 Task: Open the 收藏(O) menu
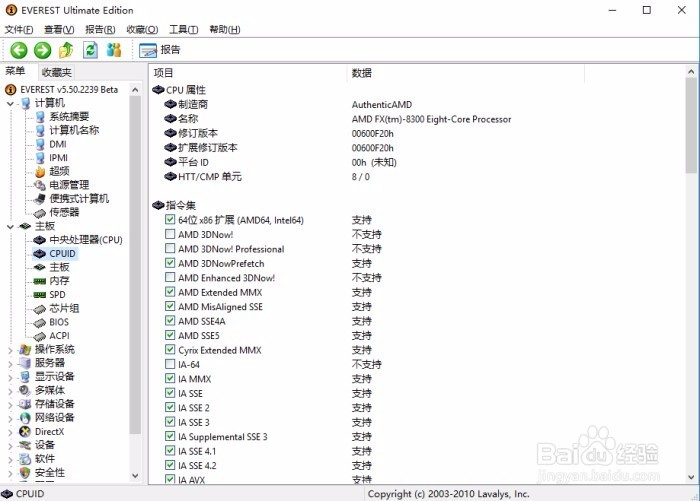click(x=142, y=29)
